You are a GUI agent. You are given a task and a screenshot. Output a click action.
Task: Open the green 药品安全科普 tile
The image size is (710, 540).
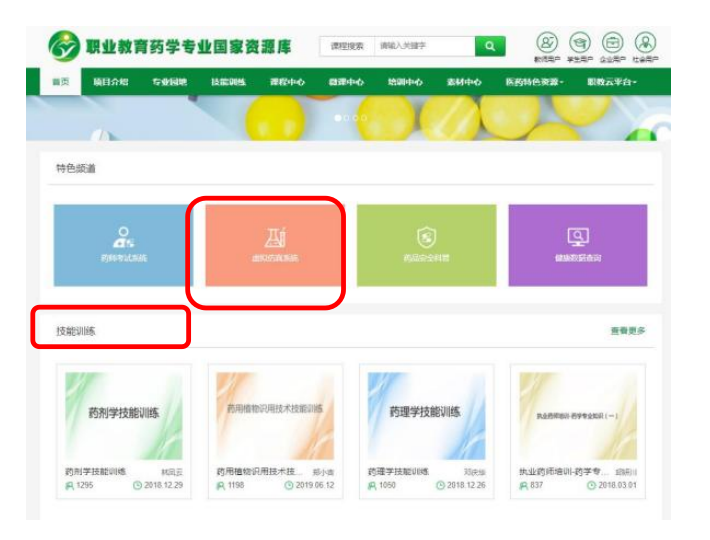426,245
